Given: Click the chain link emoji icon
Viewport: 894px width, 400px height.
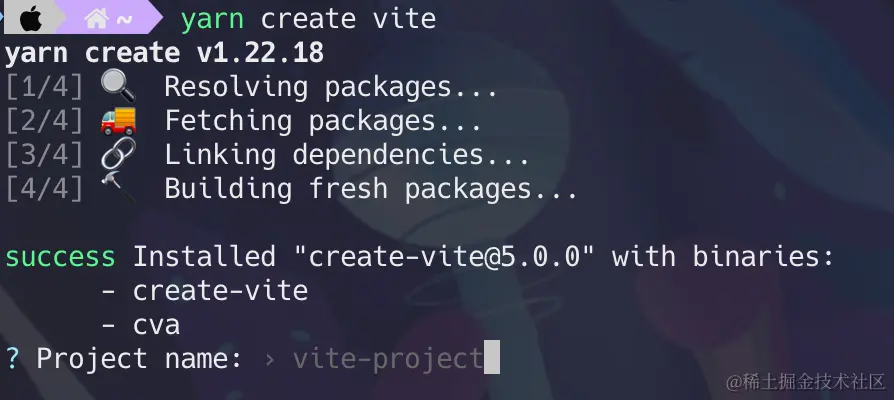Looking at the screenshot, I should (x=118, y=154).
